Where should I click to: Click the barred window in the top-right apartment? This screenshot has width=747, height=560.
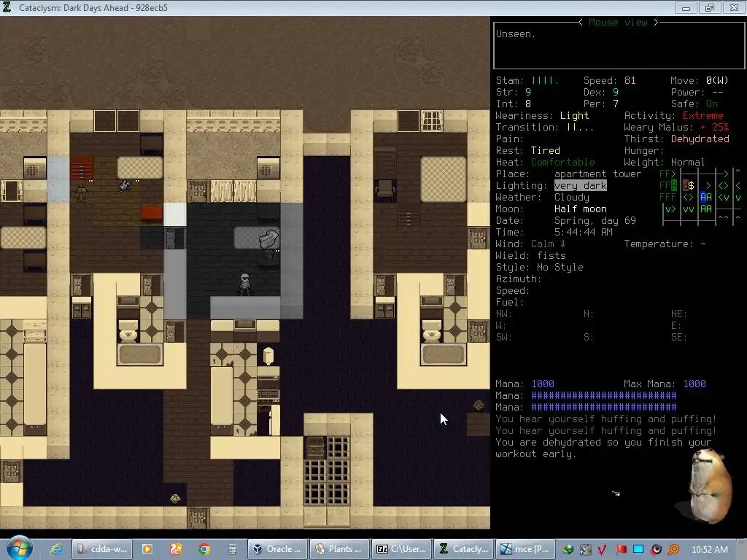(432, 121)
